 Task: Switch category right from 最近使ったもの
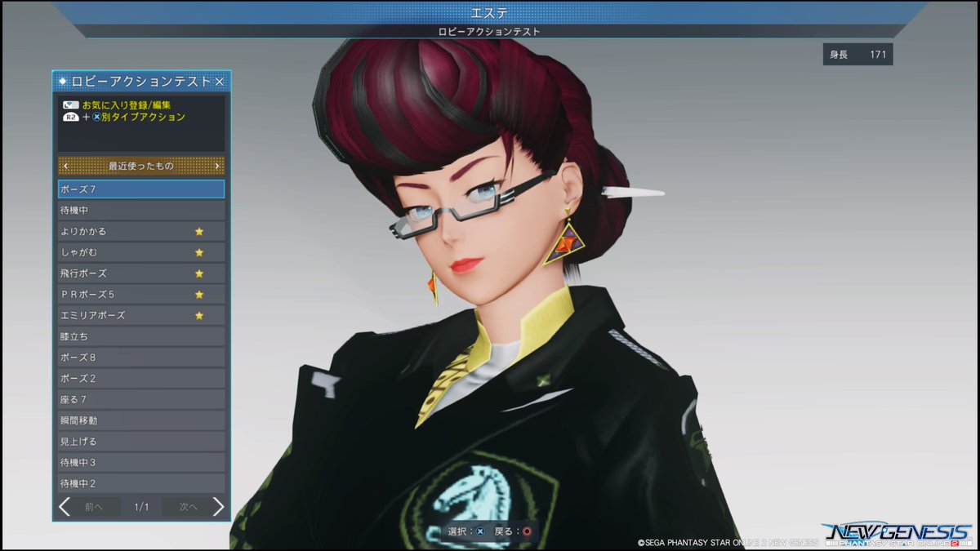[x=217, y=166]
